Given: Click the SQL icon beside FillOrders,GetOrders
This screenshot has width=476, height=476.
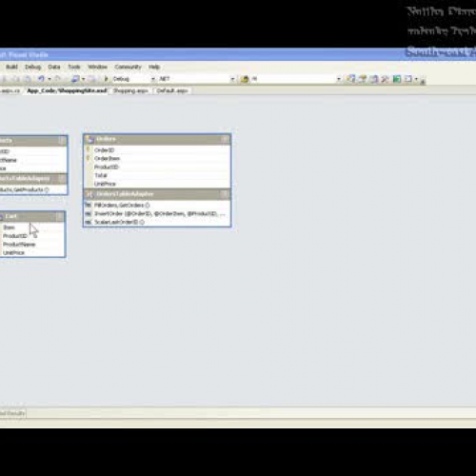Looking at the screenshot, I should coord(89,206).
